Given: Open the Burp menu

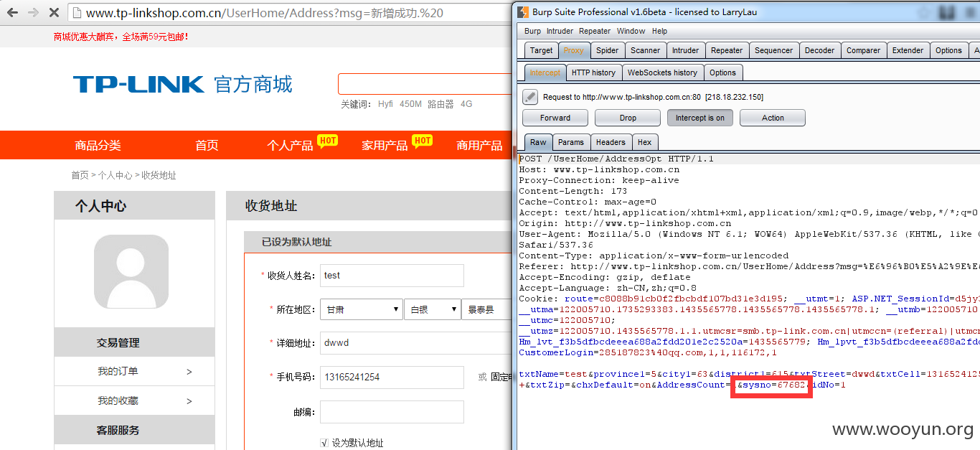Looking at the screenshot, I should 532,31.
